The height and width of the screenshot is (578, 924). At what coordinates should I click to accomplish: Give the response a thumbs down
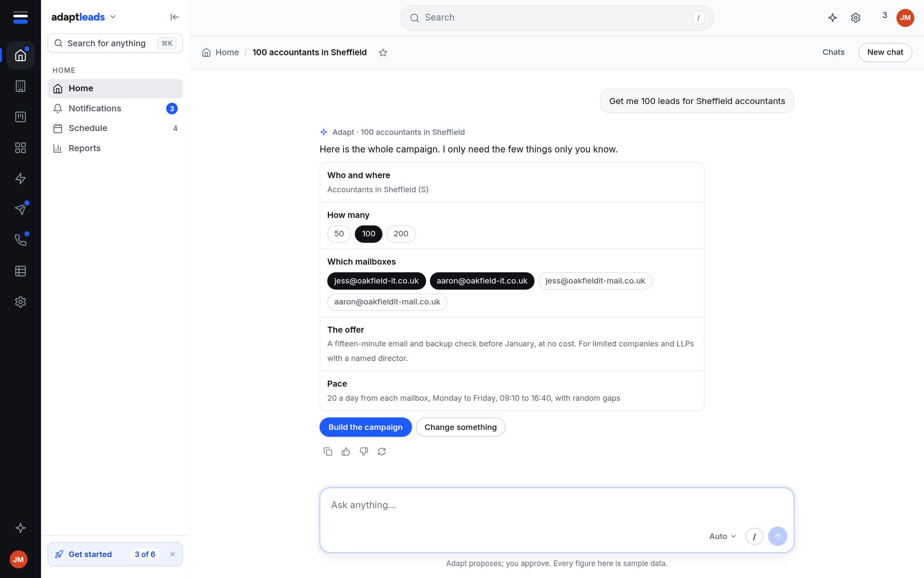tap(364, 452)
